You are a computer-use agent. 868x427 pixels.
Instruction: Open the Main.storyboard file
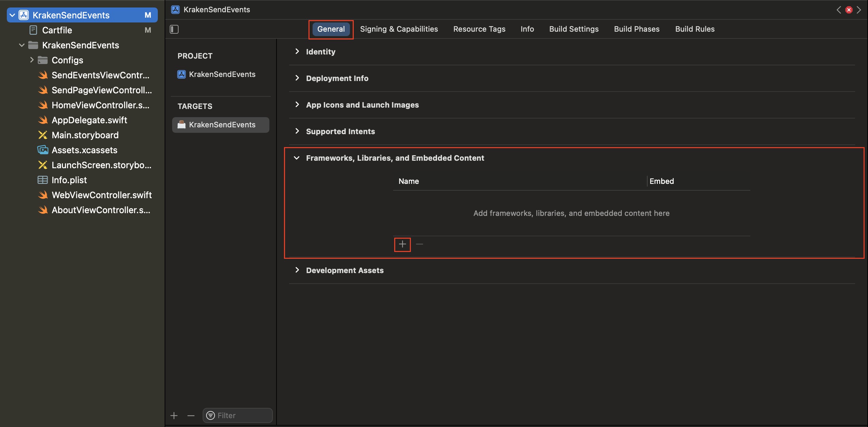tap(85, 135)
